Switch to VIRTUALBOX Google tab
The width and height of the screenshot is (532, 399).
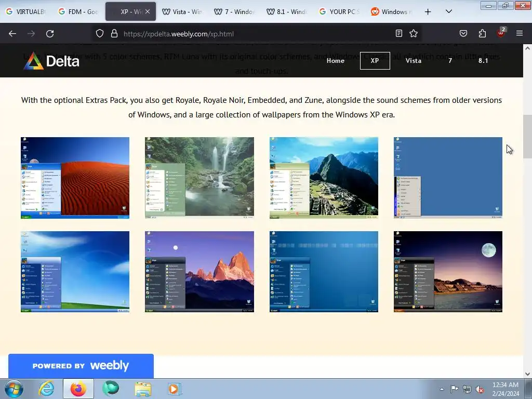coord(26,11)
